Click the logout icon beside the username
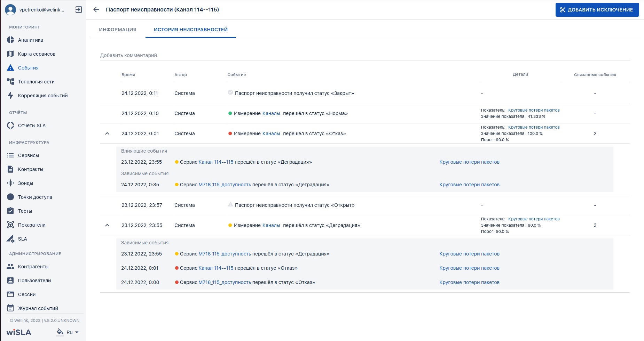This screenshot has height=341, width=644. pos(79,10)
